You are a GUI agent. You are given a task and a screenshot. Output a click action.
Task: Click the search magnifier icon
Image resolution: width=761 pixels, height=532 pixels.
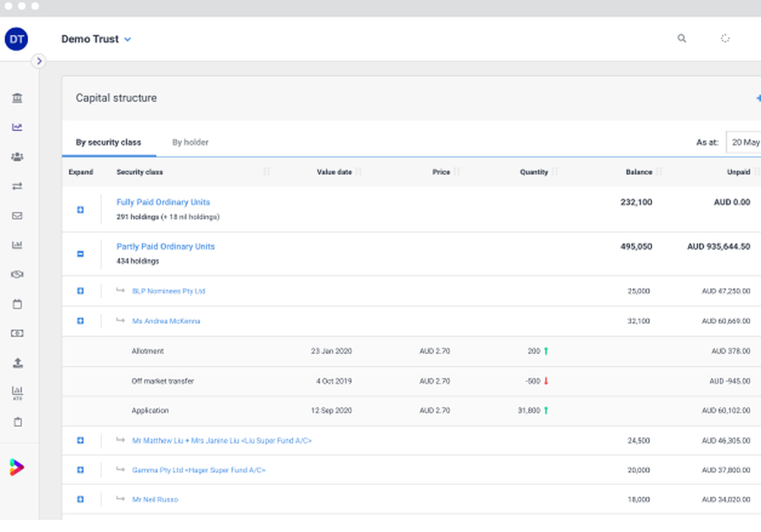click(x=681, y=38)
